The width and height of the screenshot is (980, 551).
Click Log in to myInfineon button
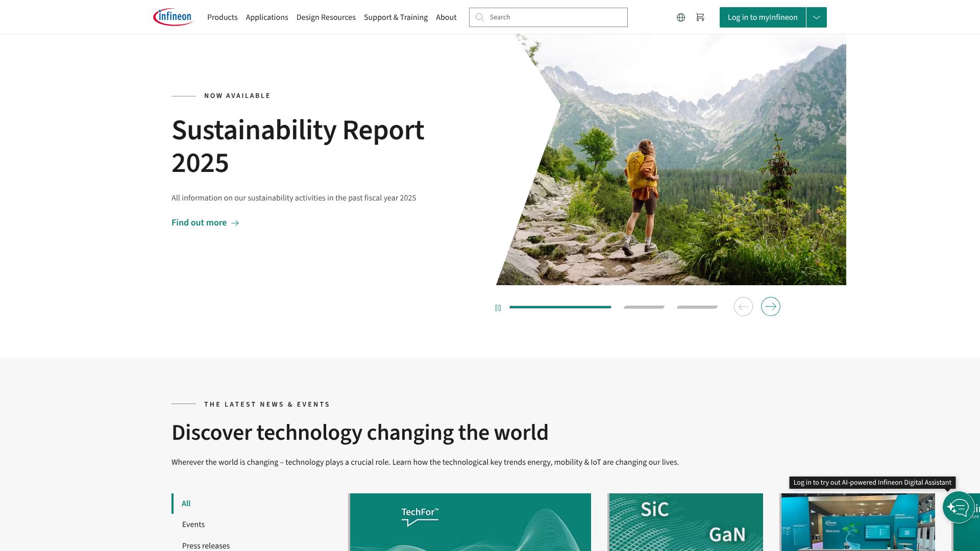[762, 17]
